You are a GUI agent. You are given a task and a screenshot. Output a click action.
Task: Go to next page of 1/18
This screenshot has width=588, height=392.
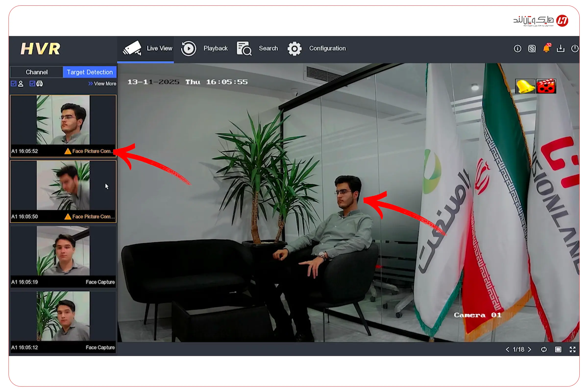click(x=529, y=349)
